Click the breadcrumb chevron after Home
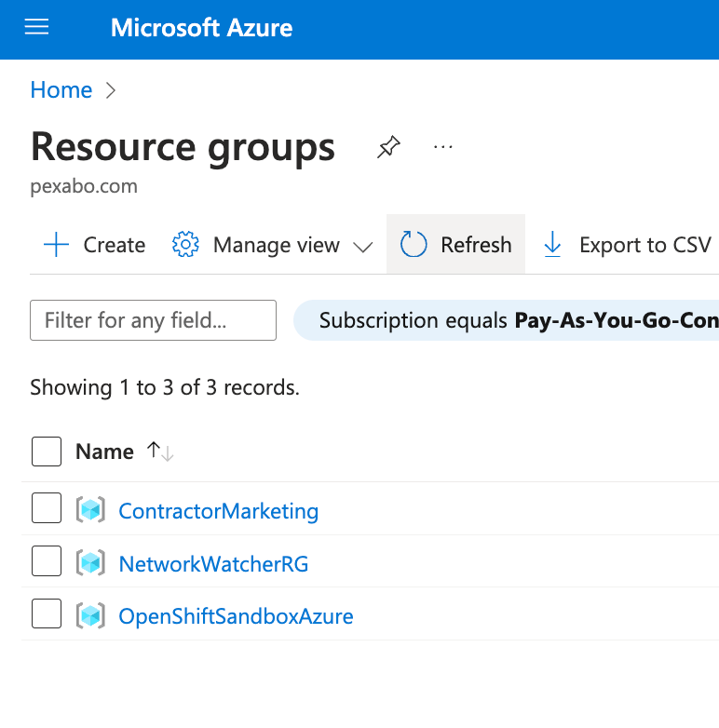719x728 pixels. tap(111, 90)
